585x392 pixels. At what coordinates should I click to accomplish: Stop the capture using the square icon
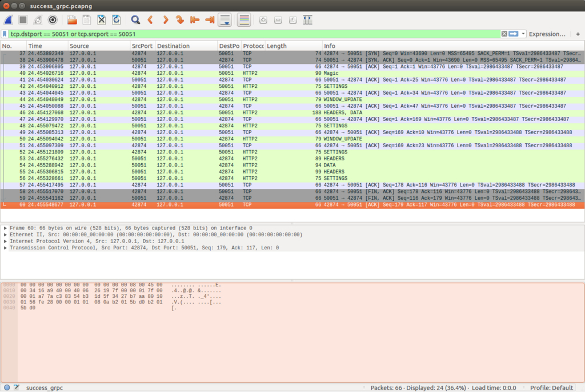point(23,20)
